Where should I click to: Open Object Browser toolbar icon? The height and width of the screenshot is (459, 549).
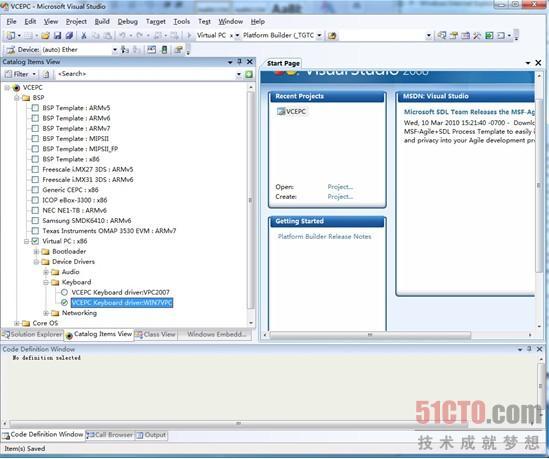point(465,35)
